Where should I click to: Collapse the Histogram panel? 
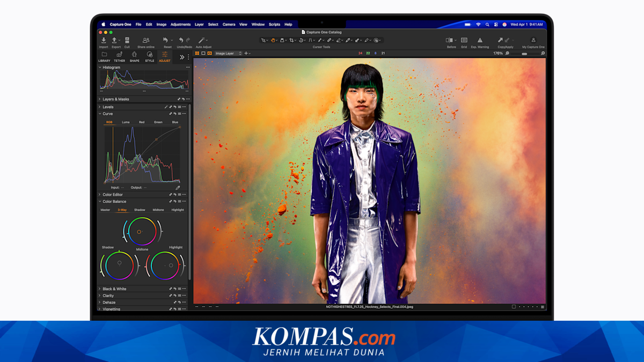pyautogui.click(x=100, y=68)
